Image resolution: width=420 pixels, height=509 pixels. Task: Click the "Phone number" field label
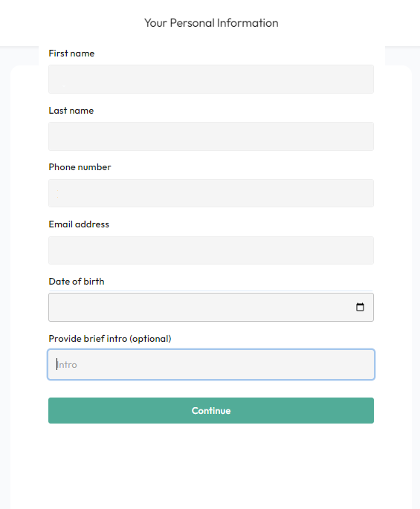[x=80, y=167]
